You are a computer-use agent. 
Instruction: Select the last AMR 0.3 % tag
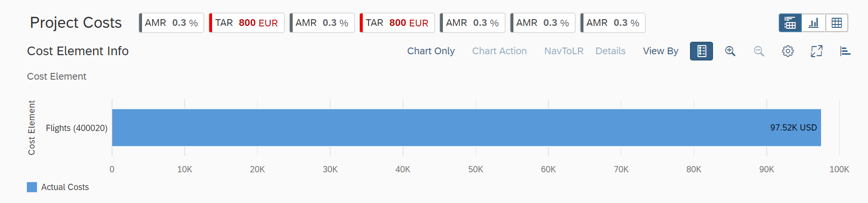(613, 23)
